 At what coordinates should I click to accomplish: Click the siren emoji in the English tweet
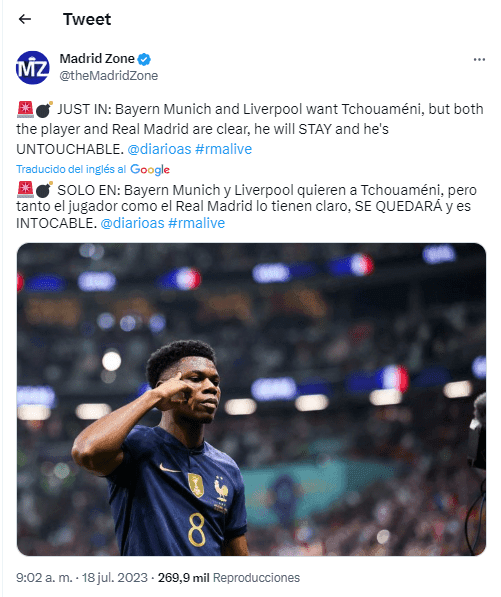(x=25, y=109)
